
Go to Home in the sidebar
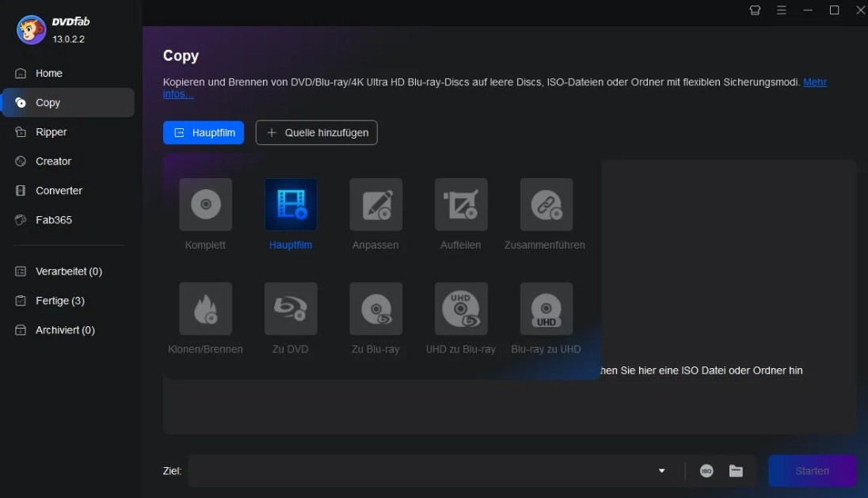pos(69,73)
